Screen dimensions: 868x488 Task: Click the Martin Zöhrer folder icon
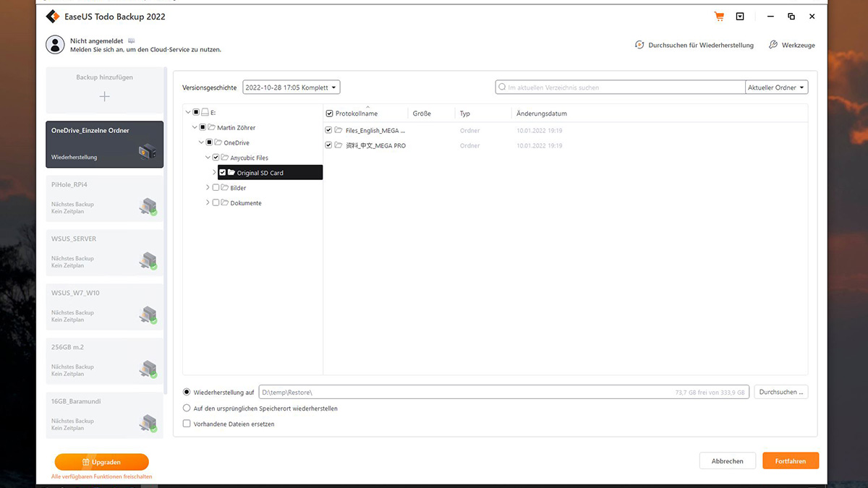click(x=212, y=128)
